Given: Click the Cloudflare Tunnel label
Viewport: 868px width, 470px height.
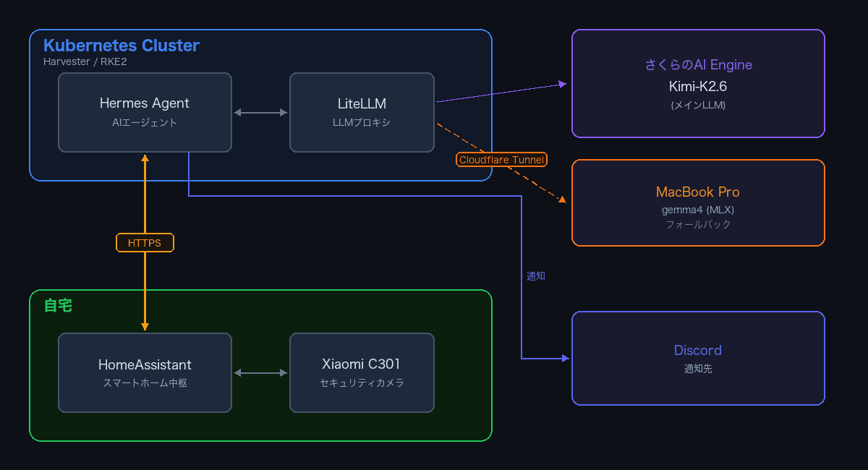Looking at the screenshot, I should 502,159.
